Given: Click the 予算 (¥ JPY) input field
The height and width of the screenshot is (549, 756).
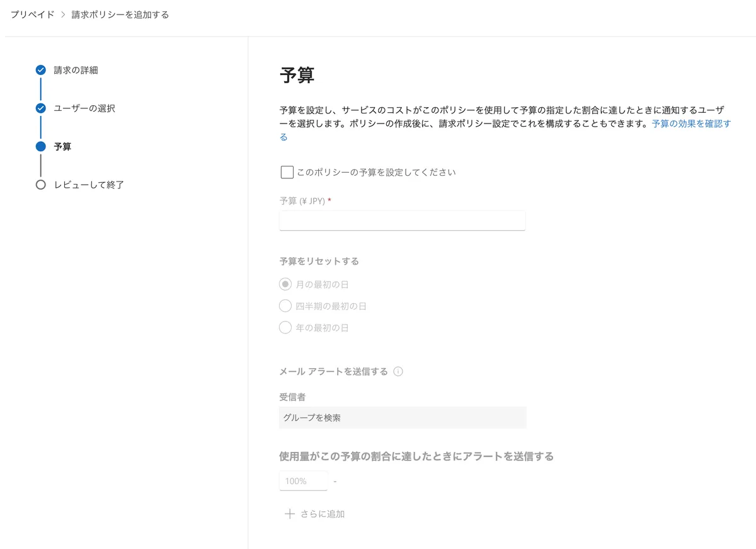Looking at the screenshot, I should [402, 221].
